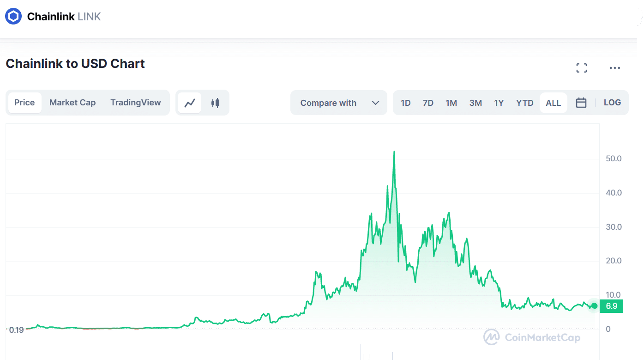644x360 pixels.
Task: Select the ALL time range option
Action: coord(553,103)
